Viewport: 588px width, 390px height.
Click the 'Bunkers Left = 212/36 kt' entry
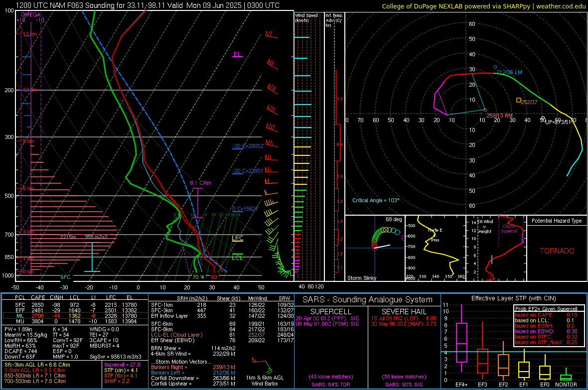tap(193, 373)
